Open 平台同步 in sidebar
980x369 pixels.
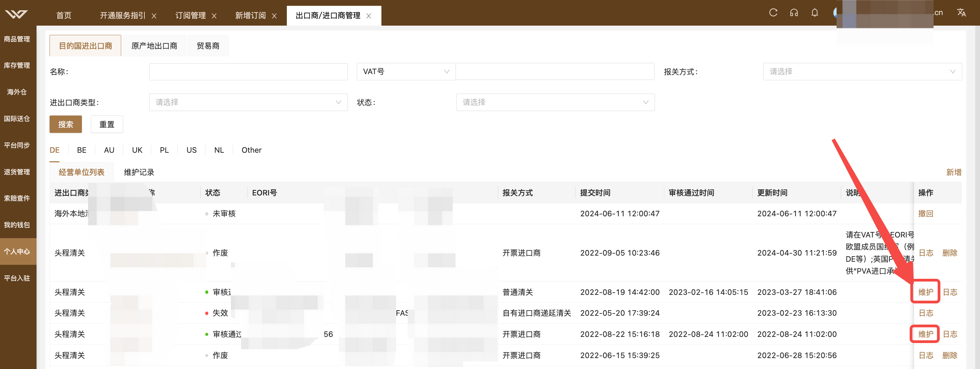tap(17, 145)
